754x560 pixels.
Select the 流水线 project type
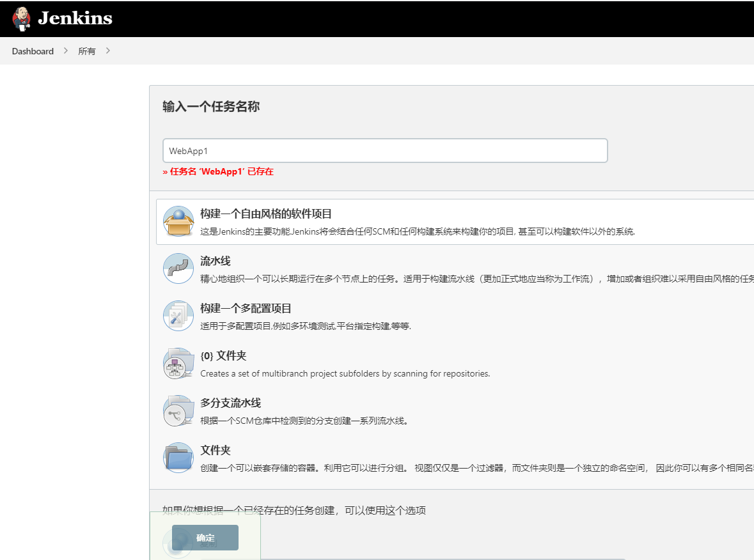coord(216,261)
